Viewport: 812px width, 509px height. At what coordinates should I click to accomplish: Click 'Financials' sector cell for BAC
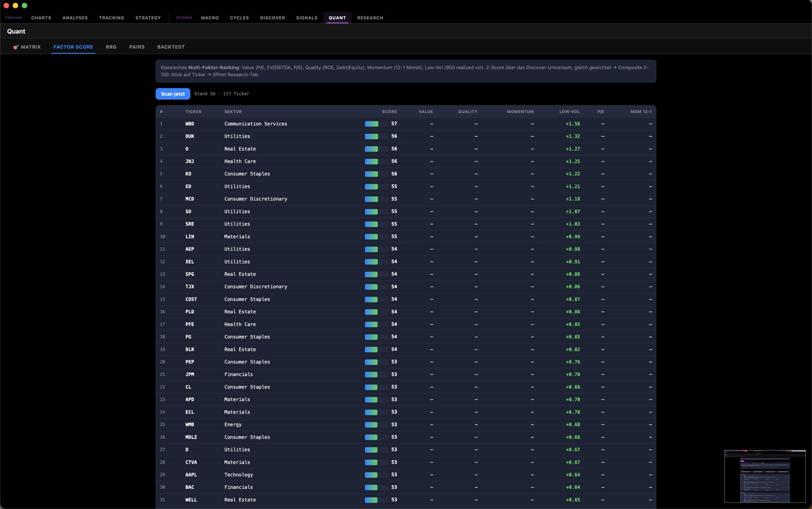point(239,487)
